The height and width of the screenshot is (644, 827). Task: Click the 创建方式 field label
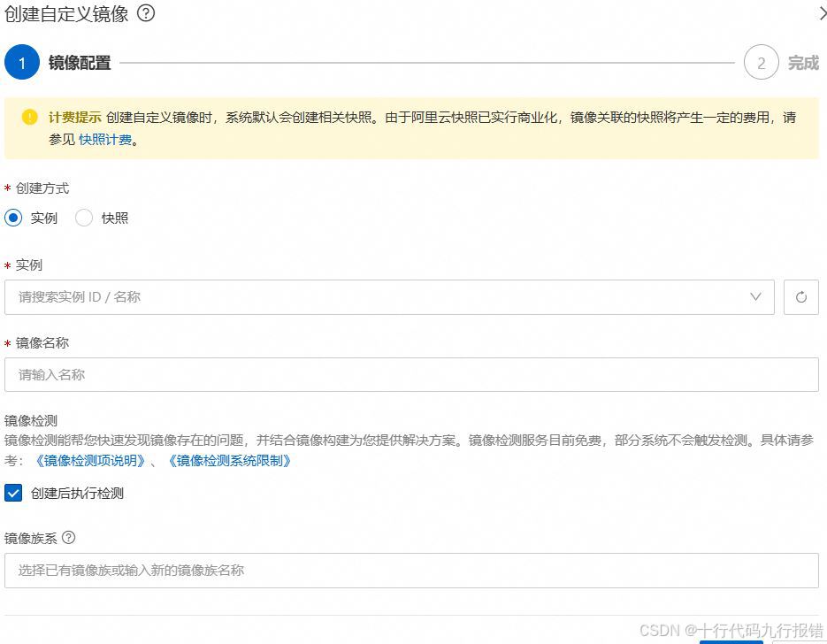tap(42, 188)
